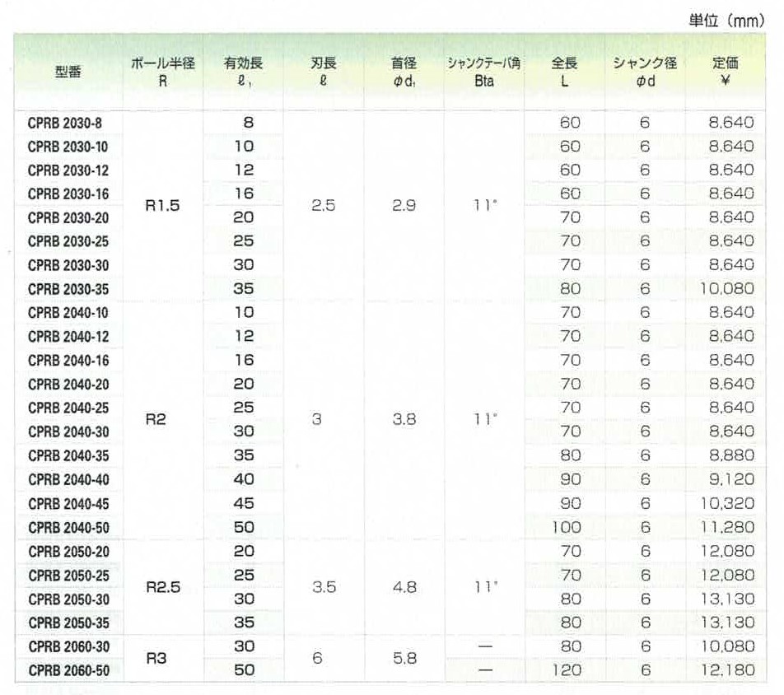This screenshot has height=695, width=784.
Task: Click price 12,180 for CPRB 2060-50
Action: 727,670
